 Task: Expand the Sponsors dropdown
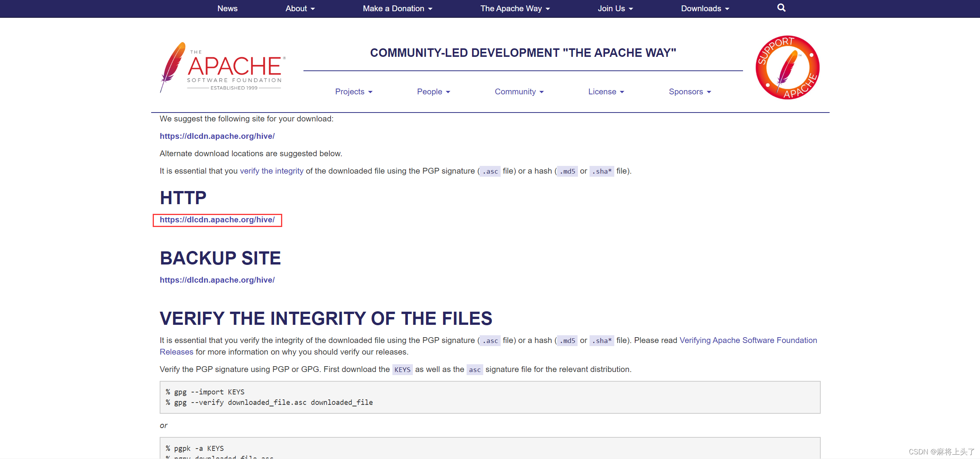point(690,92)
